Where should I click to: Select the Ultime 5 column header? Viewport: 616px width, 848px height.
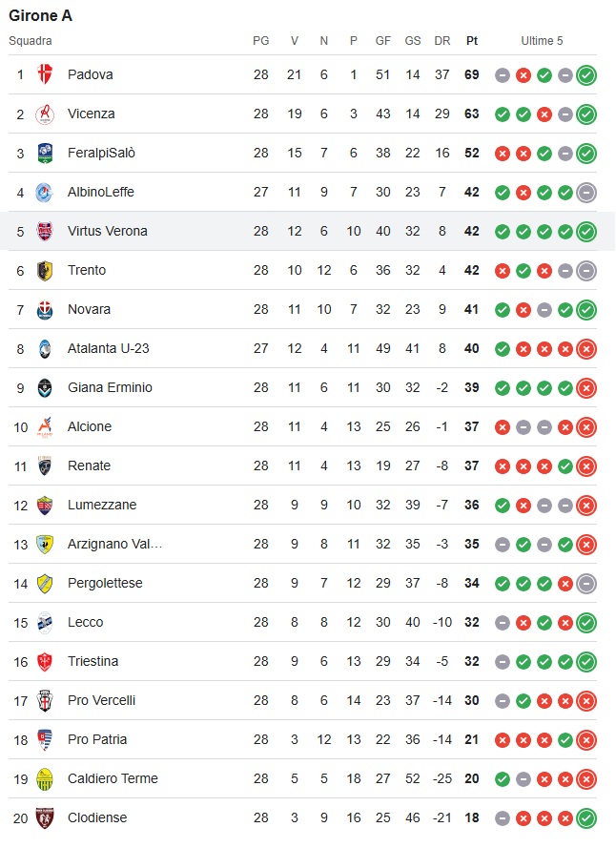542,41
